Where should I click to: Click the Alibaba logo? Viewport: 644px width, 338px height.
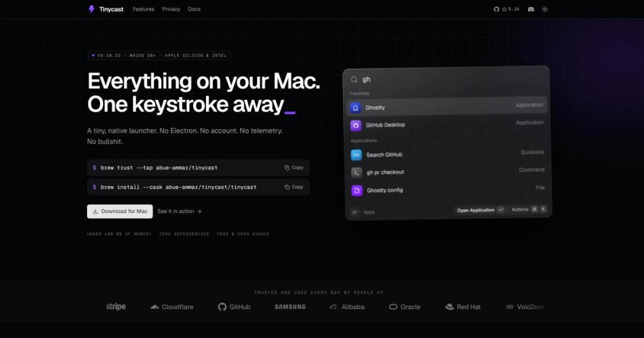pos(347,307)
